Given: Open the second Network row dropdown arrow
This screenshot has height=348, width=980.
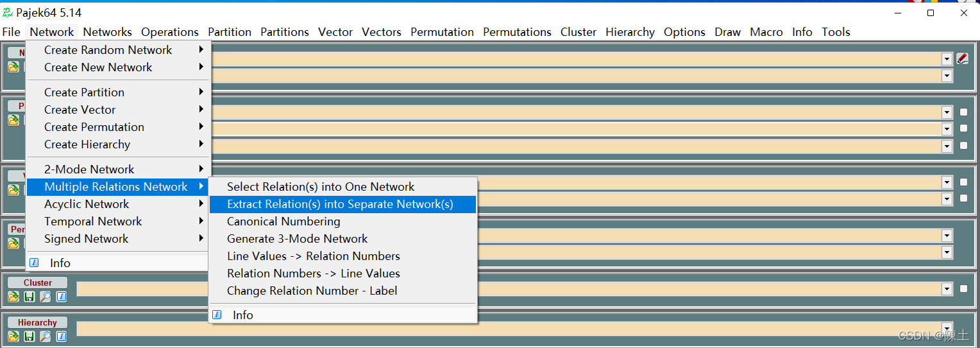Looking at the screenshot, I should pyautogui.click(x=947, y=76).
